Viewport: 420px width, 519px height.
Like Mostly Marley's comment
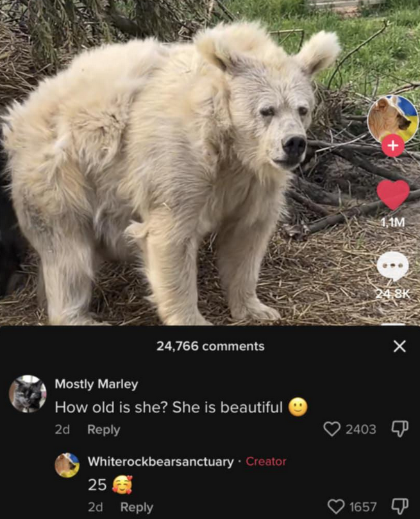[332, 429]
